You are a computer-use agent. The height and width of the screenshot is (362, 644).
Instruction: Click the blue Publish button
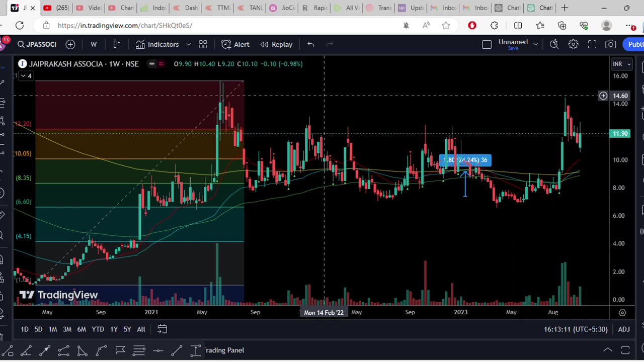634,44
